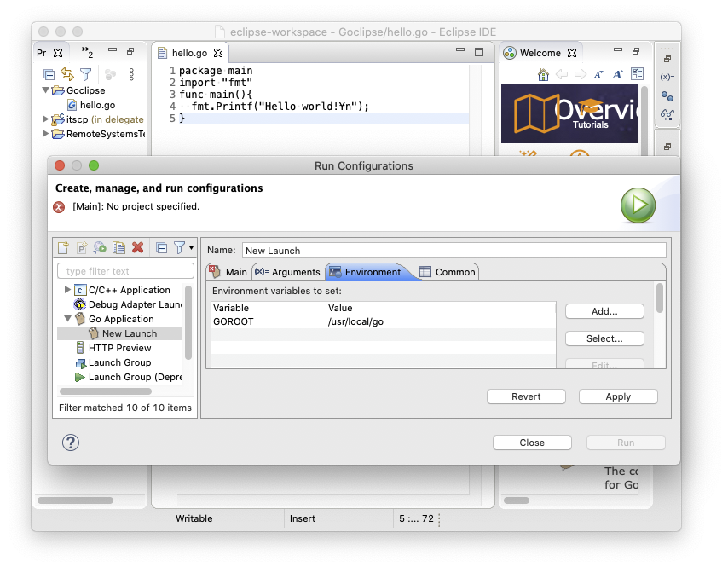Delete selected launch configuration with red X

tap(138, 248)
